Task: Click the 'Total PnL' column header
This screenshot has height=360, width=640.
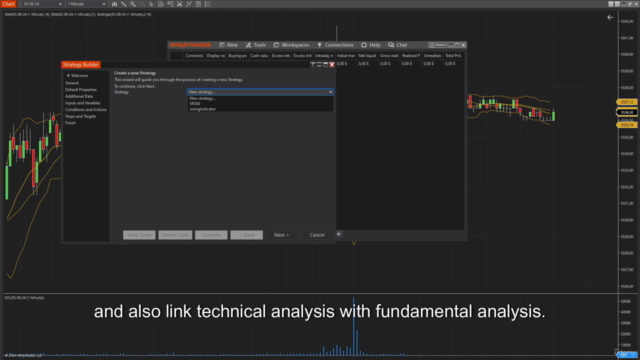Action: pyautogui.click(x=453, y=56)
